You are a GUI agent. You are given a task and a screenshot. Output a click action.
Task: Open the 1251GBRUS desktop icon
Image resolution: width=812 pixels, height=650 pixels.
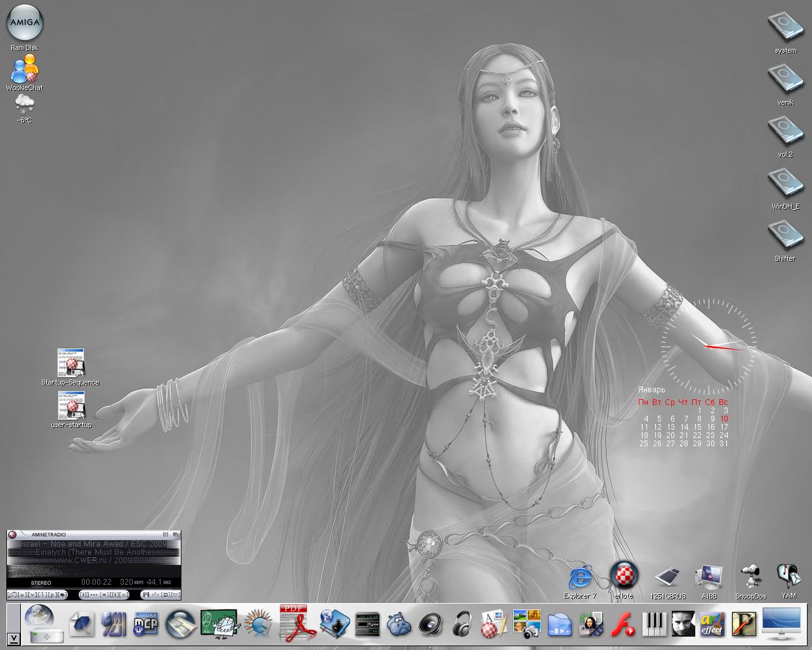(x=667, y=576)
